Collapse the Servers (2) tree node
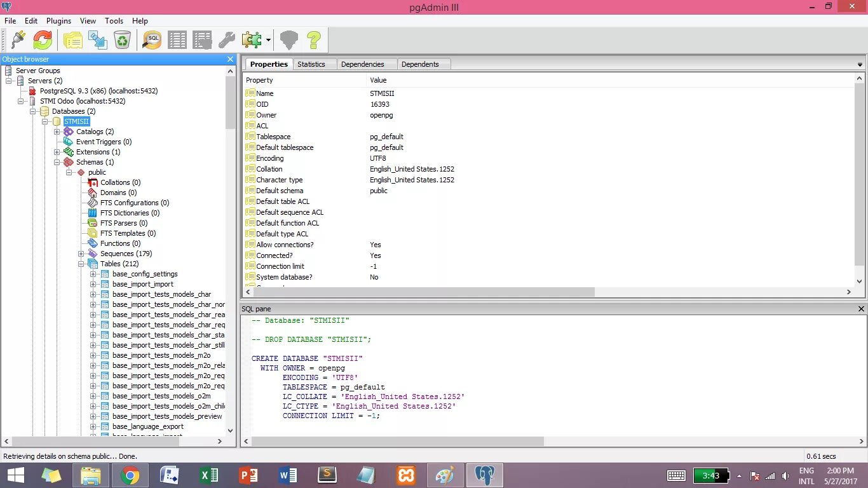The image size is (868, 488). pyautogui.click(x=9, y=81)
